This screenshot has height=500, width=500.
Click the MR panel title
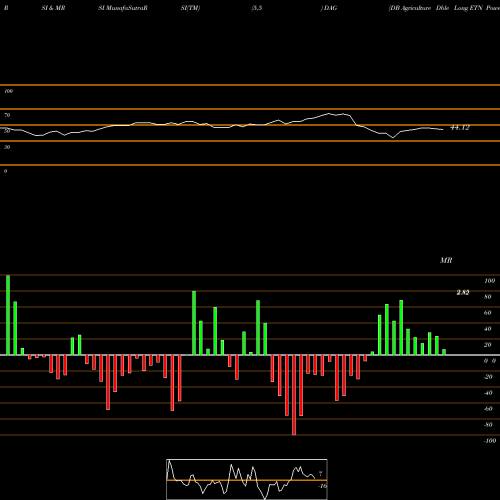pos(446,260)
